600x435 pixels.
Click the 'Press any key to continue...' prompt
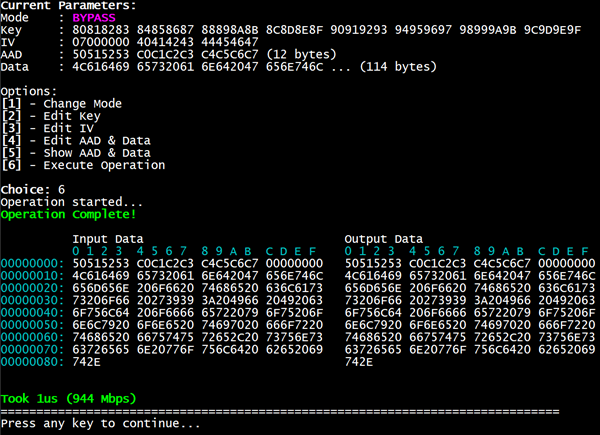click(x=100, y=423)
